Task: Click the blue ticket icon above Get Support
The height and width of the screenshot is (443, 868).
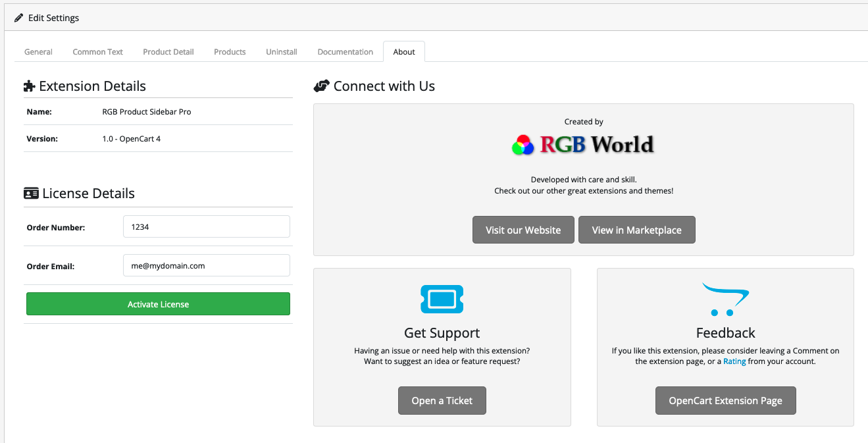Action: (442, 300)
